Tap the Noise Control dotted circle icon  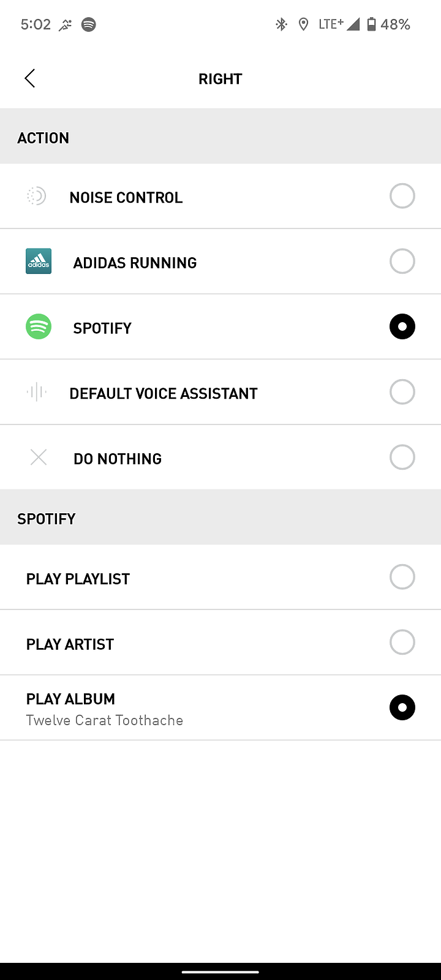coord(37,196)
